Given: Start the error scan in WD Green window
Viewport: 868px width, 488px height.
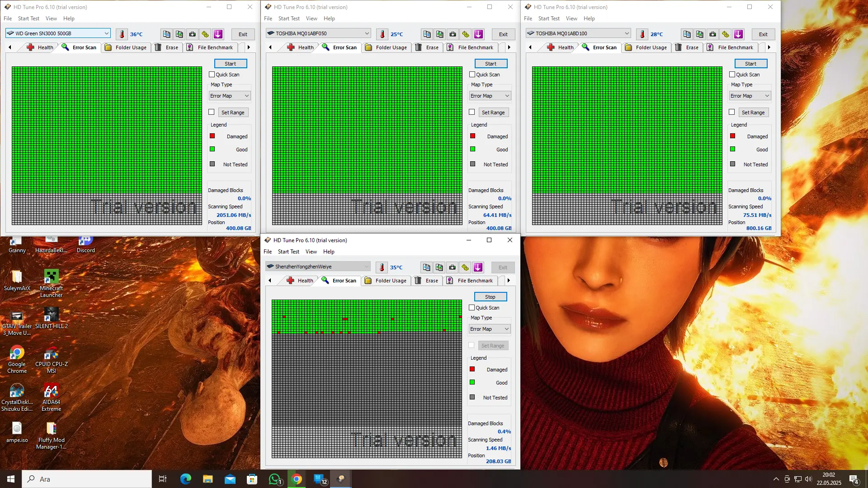Looking at the screenshot, I should 231,64.
